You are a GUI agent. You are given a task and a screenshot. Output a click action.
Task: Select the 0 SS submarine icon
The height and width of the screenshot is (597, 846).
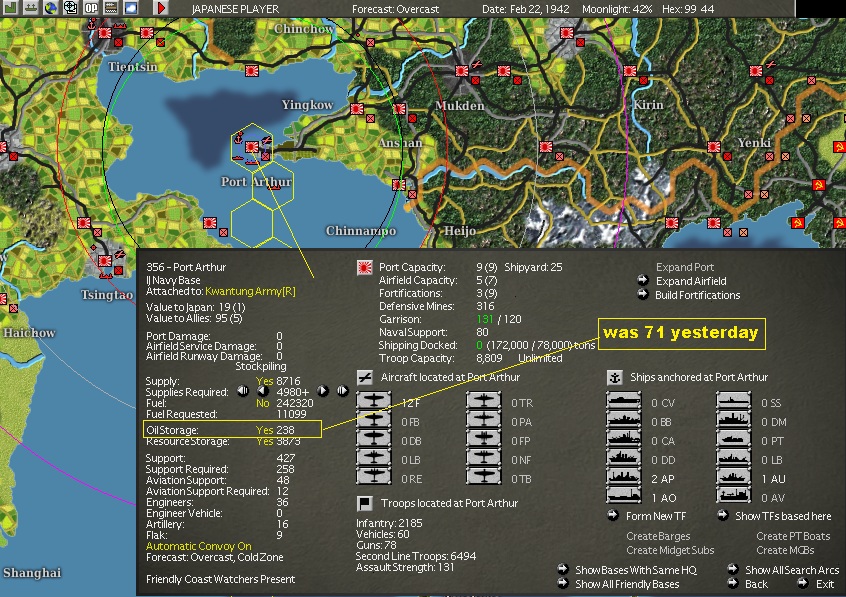coord(734,402)
